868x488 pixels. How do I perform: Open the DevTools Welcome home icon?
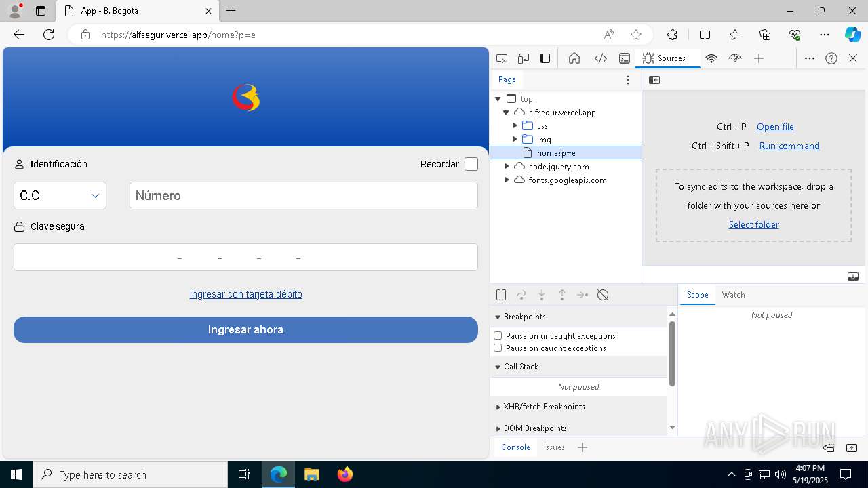[574, 58]
